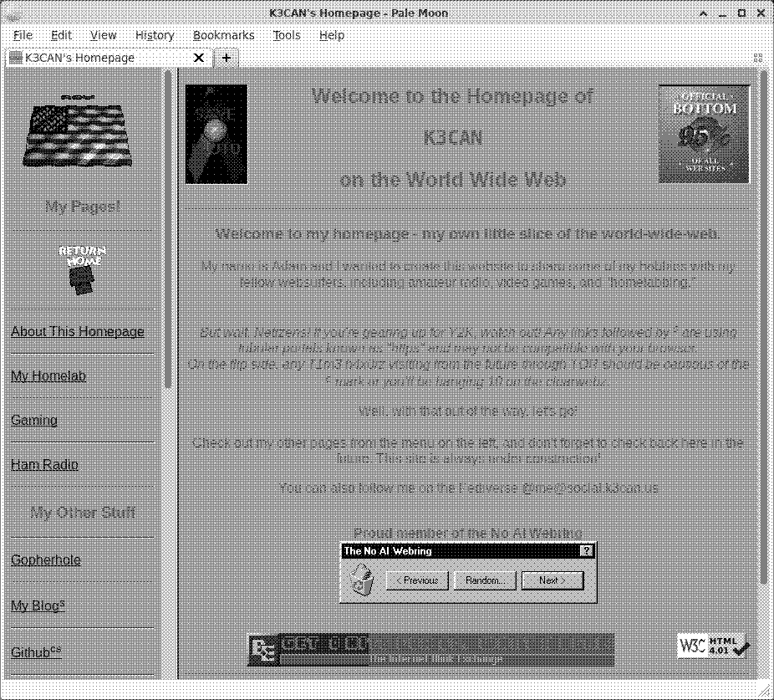Open the Bookmarks menu
This screenshot has height=700, width=774.
point(223,35)
